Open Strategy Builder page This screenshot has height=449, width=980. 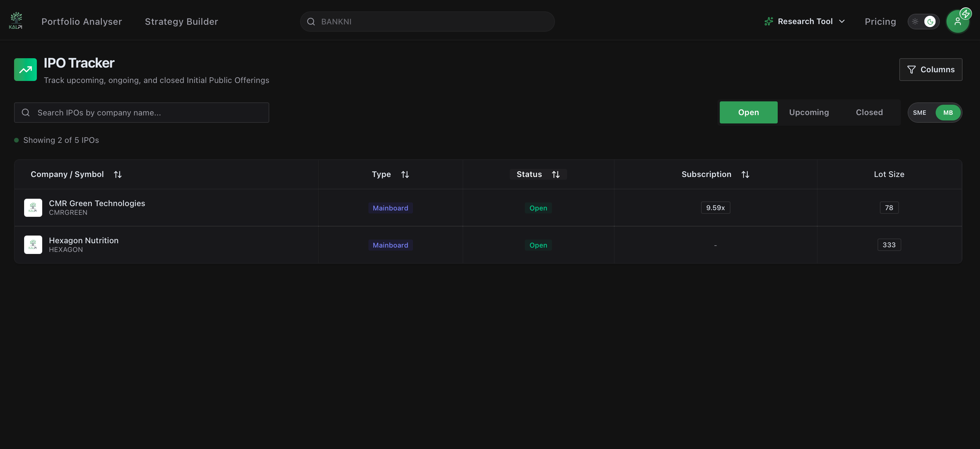click(x=182, y=22)
